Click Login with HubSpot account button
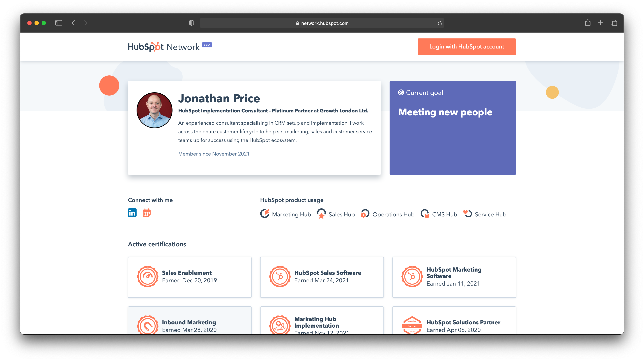 click(x=466, y=47)
